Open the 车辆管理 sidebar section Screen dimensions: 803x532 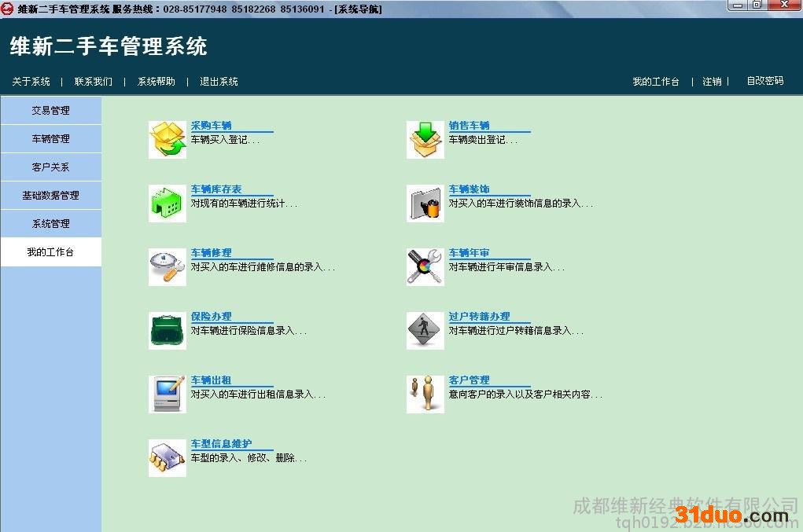click(x=51, y=139)
